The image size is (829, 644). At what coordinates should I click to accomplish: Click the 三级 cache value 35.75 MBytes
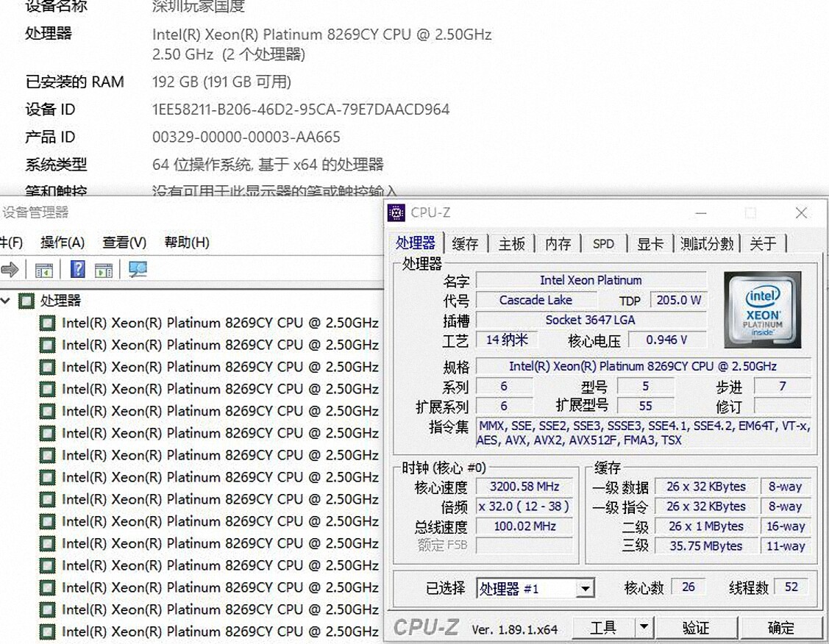point(706,545)
